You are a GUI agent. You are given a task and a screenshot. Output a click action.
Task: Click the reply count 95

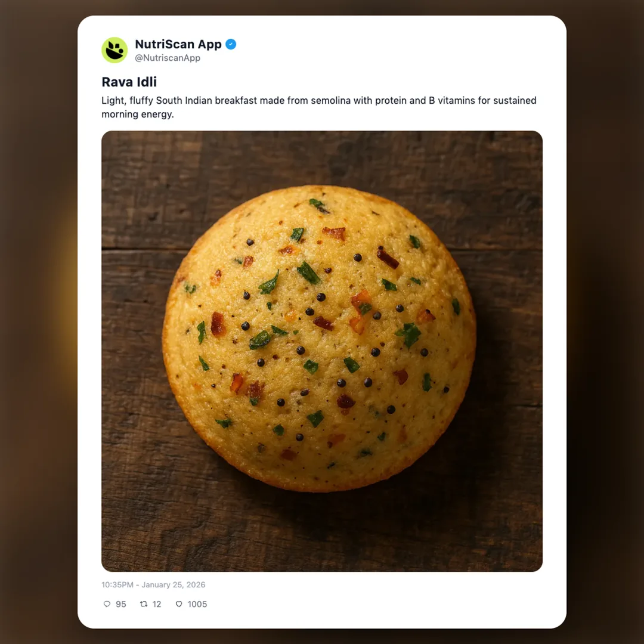click(120, 604)
